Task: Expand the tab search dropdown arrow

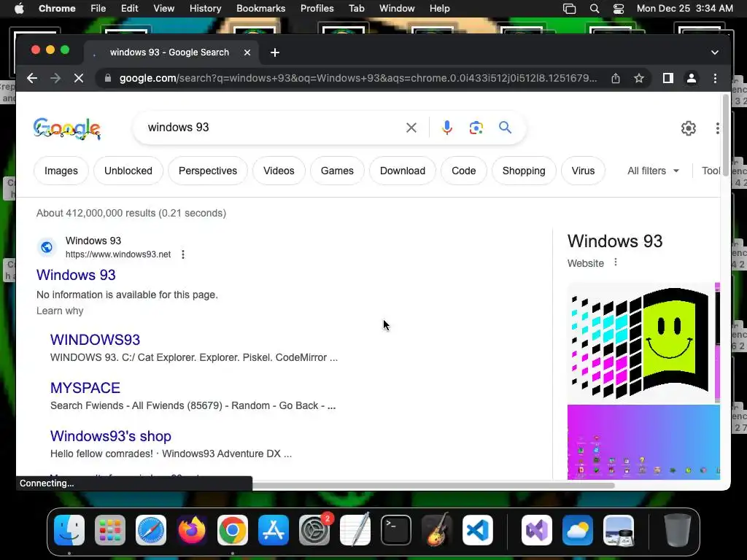Action: tap(715, 52)
